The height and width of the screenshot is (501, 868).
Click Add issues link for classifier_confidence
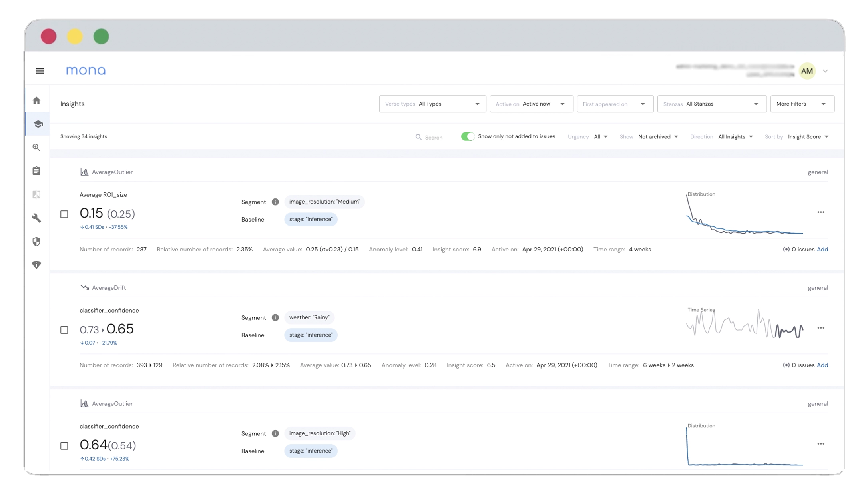point(823,365)
